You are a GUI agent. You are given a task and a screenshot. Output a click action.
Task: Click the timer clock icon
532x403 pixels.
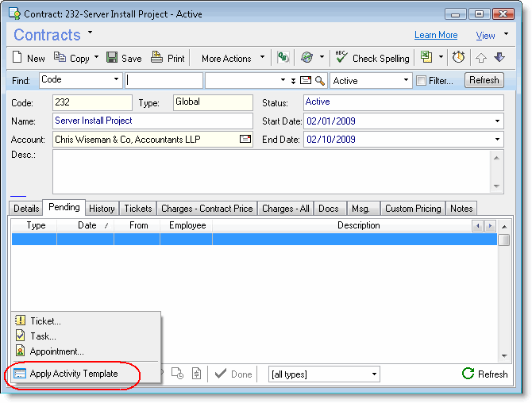coord(458,58)
